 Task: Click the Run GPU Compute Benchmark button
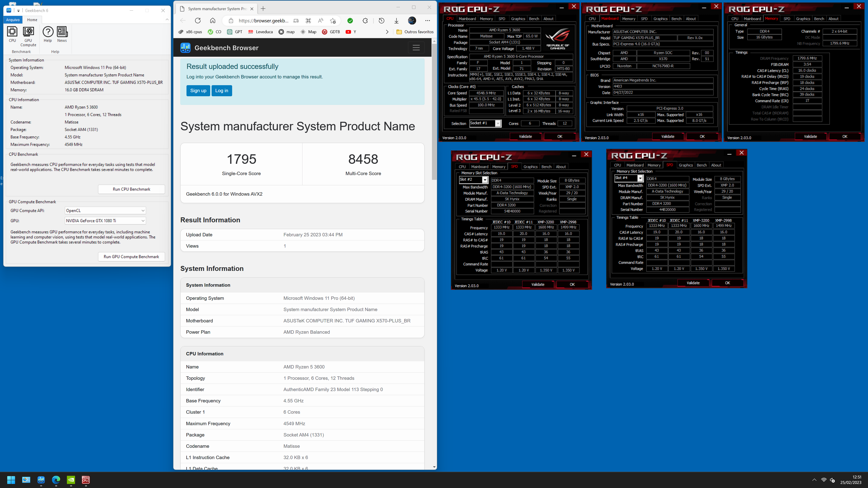(131, 257)
